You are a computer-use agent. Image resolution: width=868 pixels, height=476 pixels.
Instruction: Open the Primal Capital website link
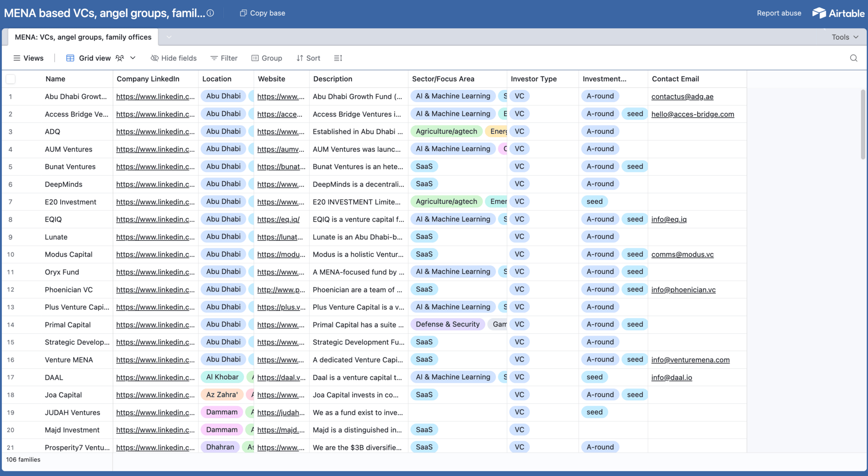(281, 325)
